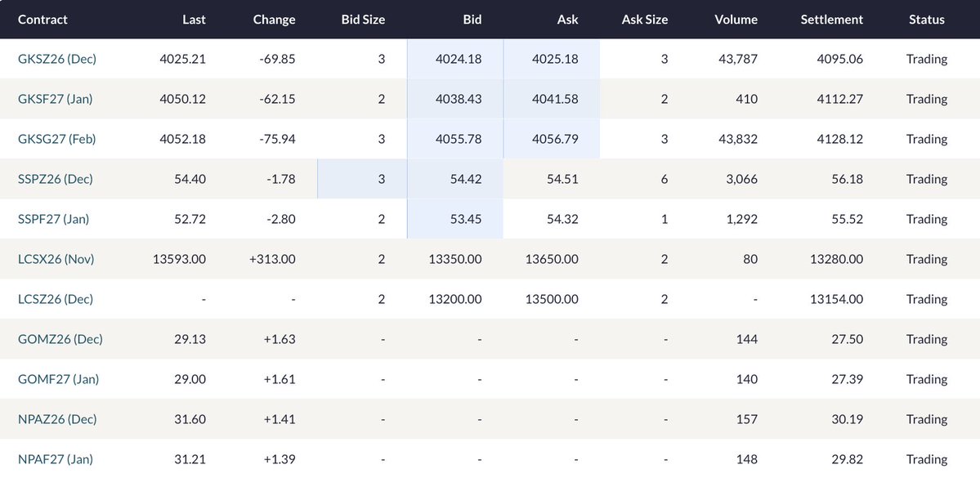Image resolution: width=980 pixels, height=478 pixels.
Task: Click the last price 4050.12
Action: click(182, 99)
